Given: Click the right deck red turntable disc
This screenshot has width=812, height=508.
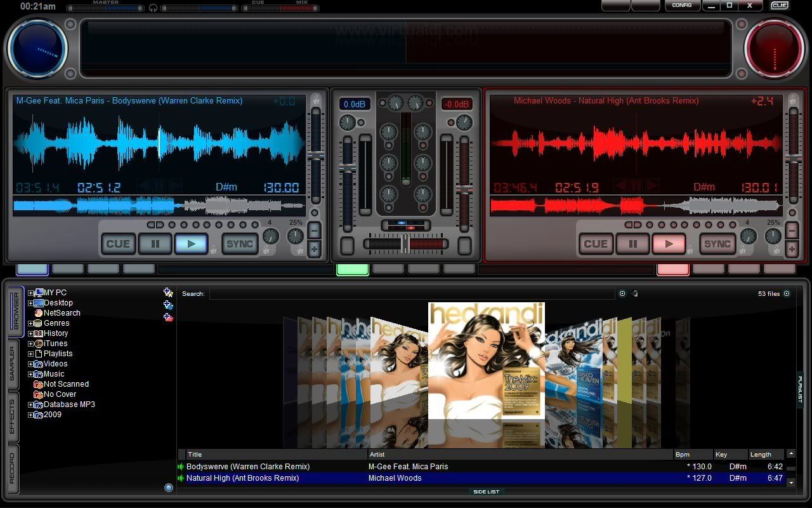Looking at the screenshot, I should (774, 49).
